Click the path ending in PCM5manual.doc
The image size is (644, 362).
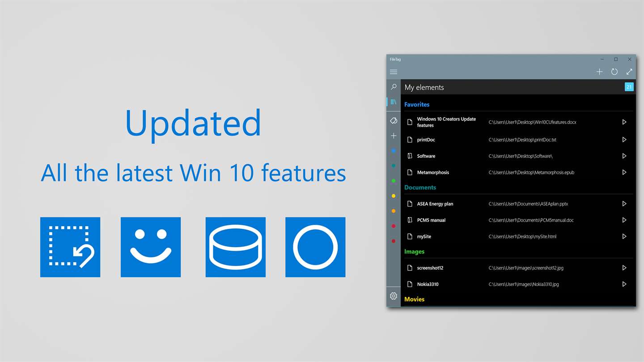click(x=531, y=220)
